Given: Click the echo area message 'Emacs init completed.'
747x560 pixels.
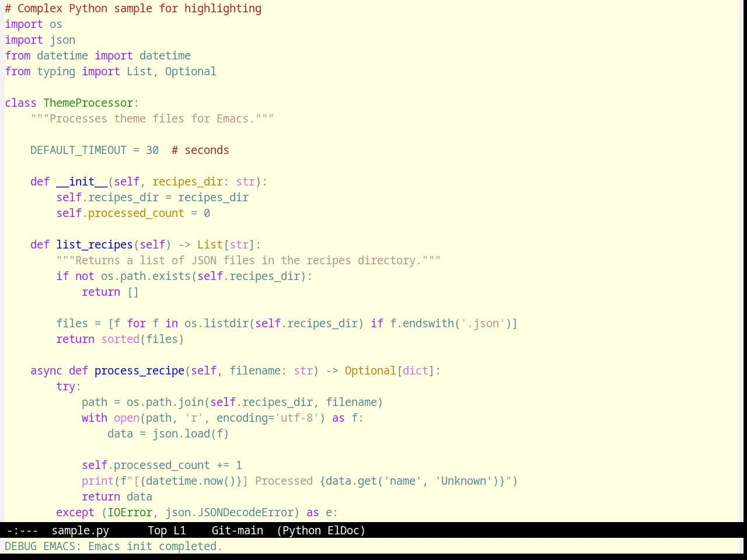Looking at the screenshot, I should point(155,546).
